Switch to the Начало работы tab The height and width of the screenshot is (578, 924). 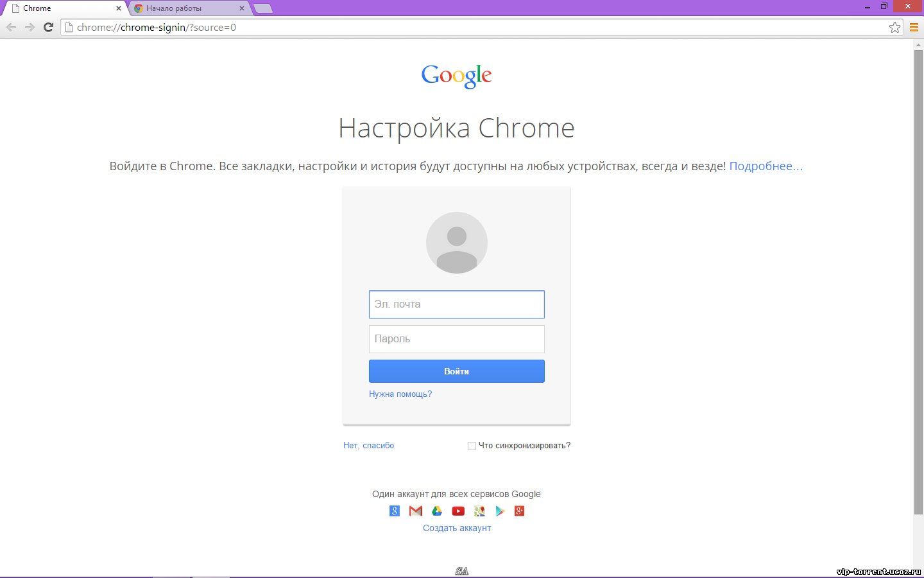point(190,8)
